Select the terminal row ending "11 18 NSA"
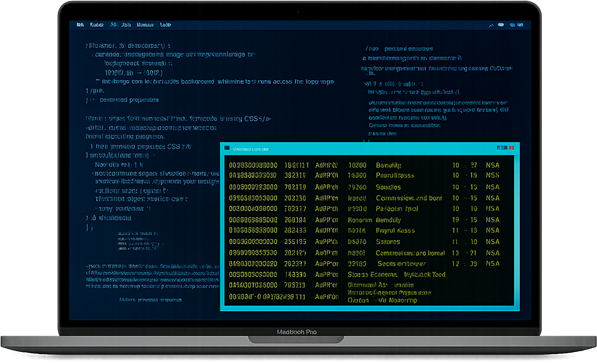Image resolution: width=597 pixels, height=363 pixels. (364, 230)
